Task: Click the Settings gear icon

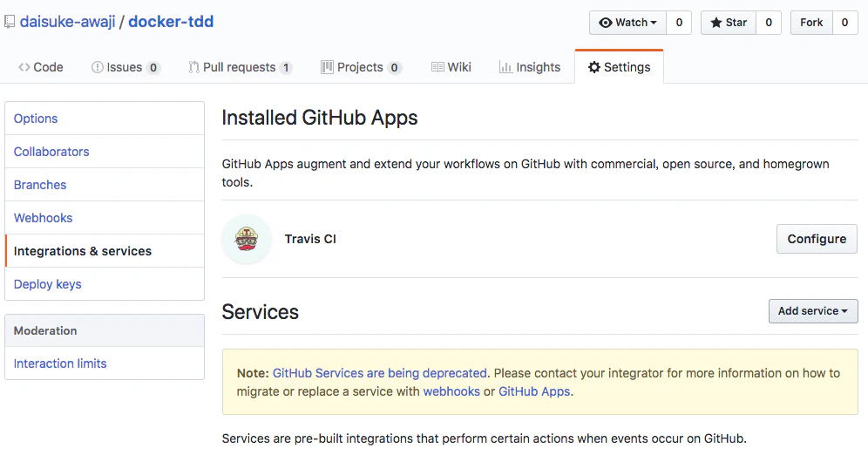Action: (594, 67)
